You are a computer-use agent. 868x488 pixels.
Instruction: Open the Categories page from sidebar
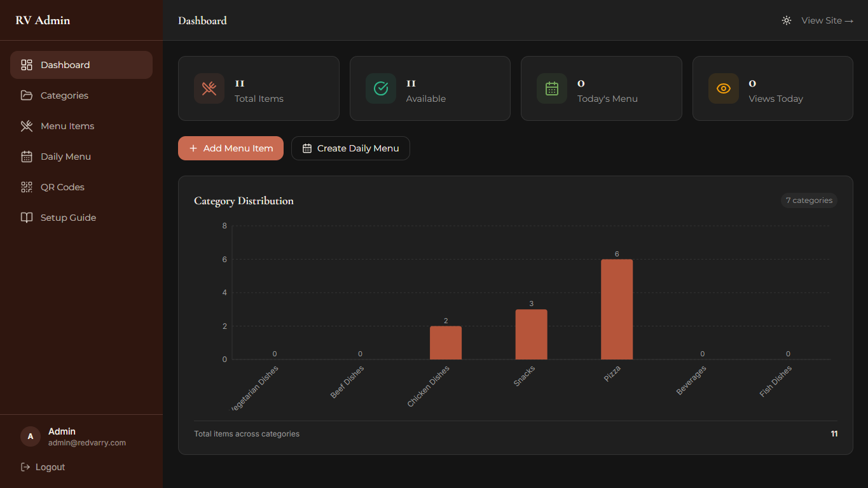point(64,95)
